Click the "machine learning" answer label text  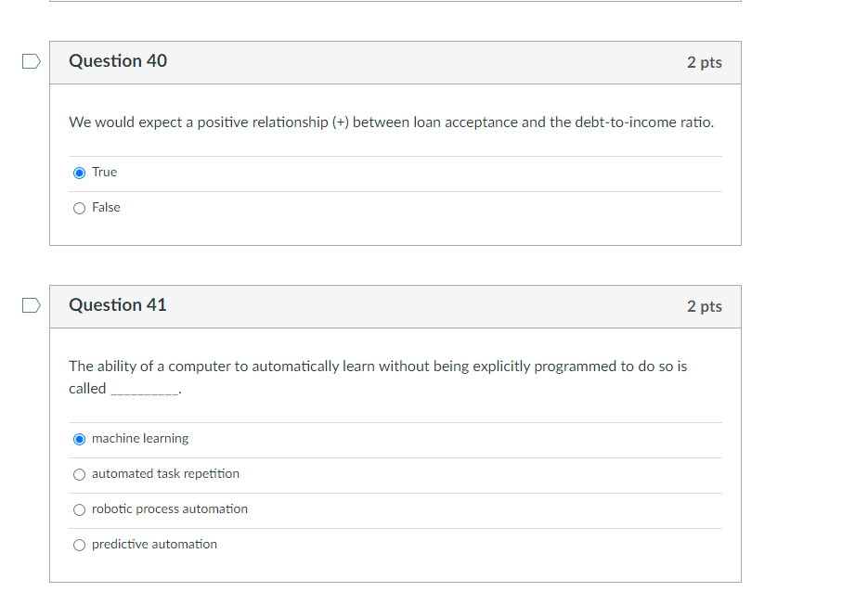point(140,439)
